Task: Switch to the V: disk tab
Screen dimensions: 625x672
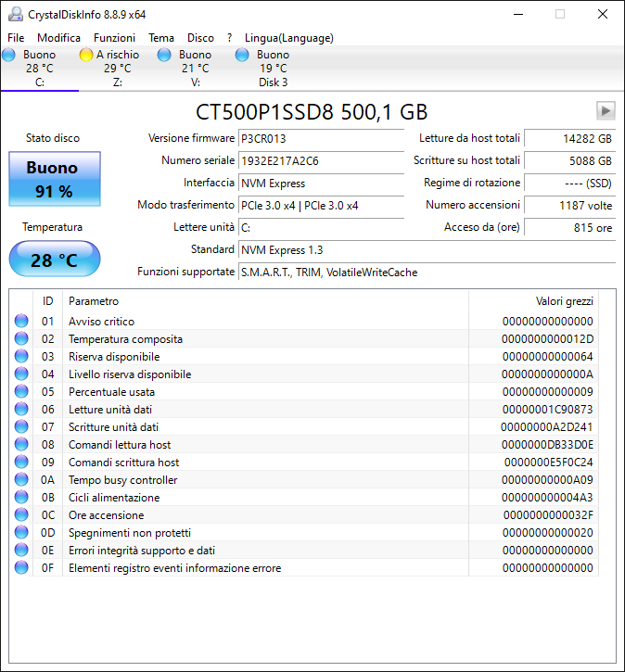Action: pyautogui.click(x=196, y=69)
